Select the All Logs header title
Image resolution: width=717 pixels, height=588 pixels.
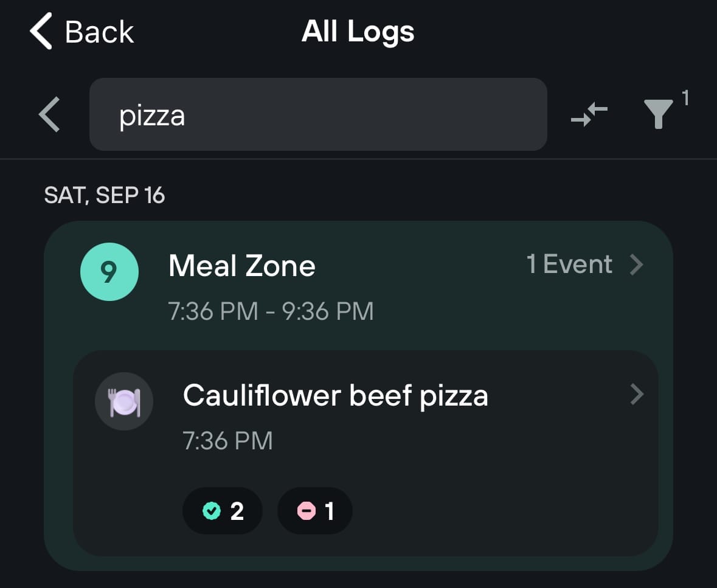[x=358, y=32]
